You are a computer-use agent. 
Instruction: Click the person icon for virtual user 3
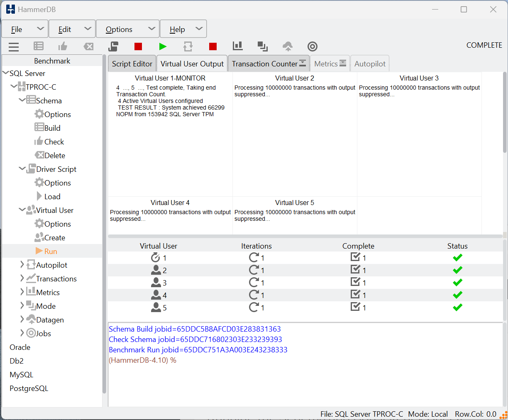pos(156,283)
